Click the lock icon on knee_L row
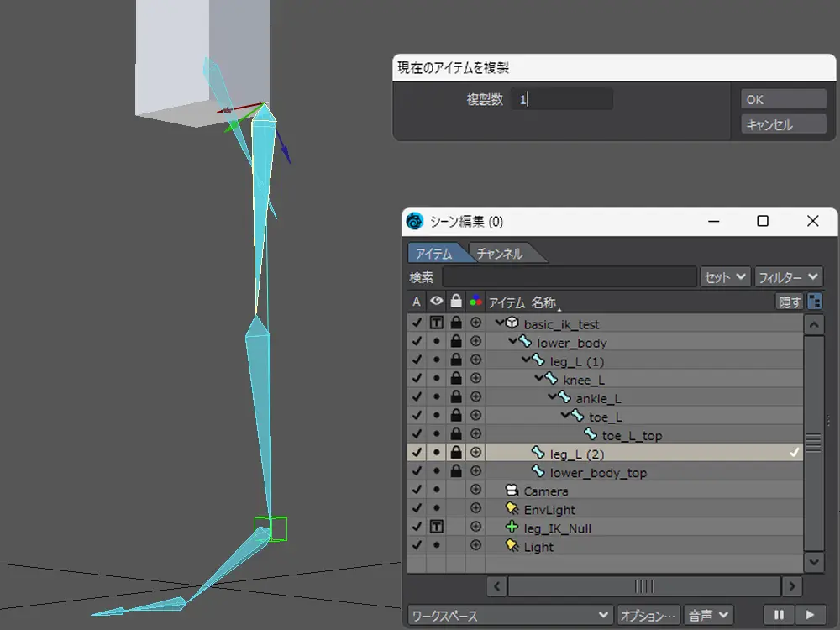 coord(456,380)
